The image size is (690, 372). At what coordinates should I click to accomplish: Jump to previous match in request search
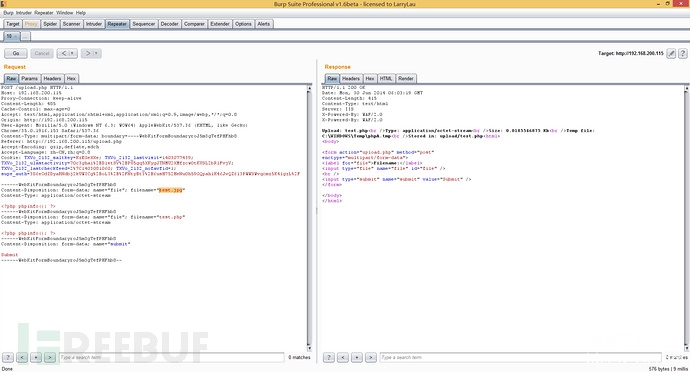pyautogui.click(x=22, y=357)
